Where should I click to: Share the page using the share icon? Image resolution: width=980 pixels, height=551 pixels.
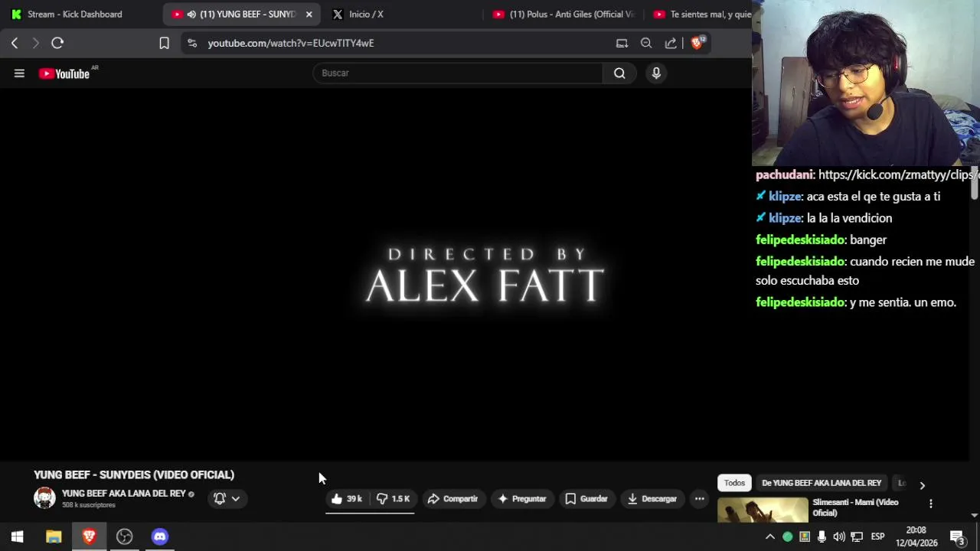[x=671, y=44]
